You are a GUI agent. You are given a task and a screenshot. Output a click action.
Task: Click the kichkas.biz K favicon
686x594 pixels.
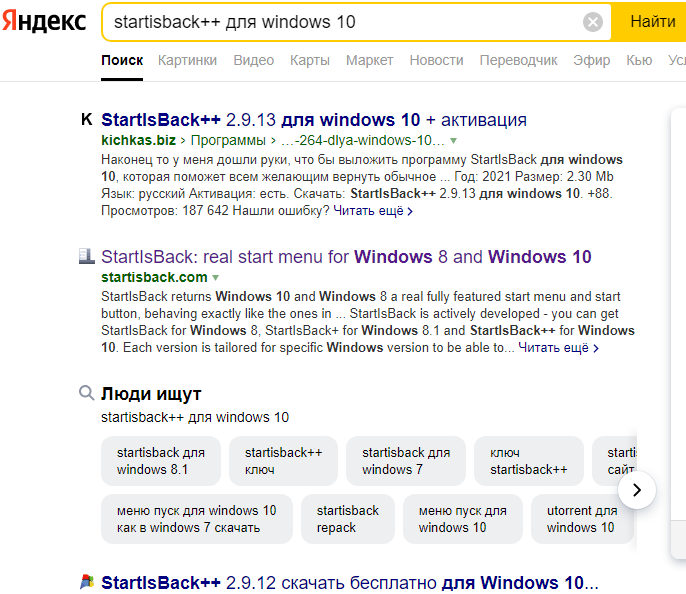(87, 119)
